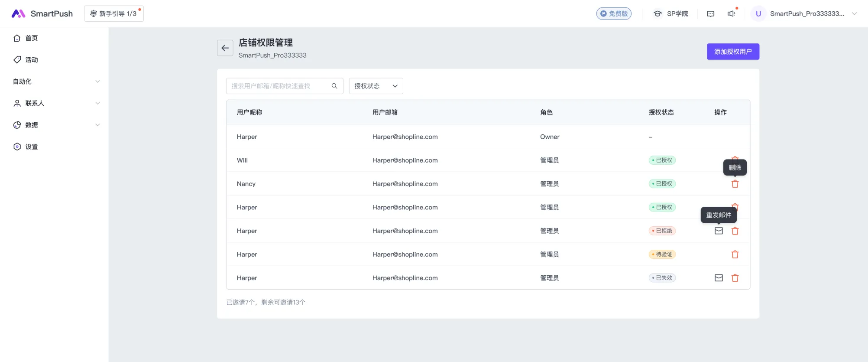Click the SmartPush logo

42,14
